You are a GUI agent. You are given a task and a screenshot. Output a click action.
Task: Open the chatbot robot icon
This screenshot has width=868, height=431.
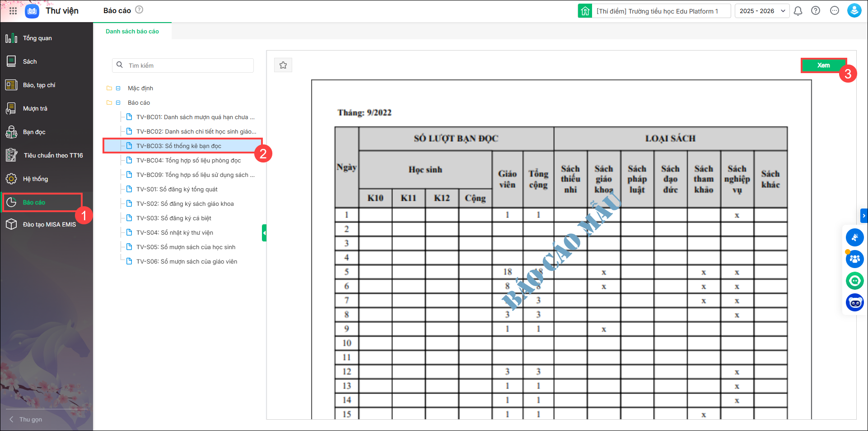click(x=854, y=302)
